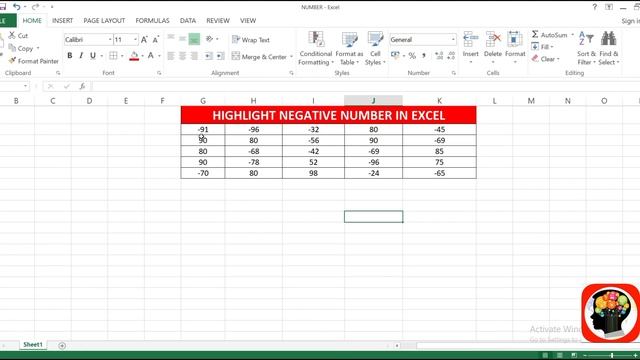
Task: Click Decrease Indent icon
Action: [x=209, y=56]
